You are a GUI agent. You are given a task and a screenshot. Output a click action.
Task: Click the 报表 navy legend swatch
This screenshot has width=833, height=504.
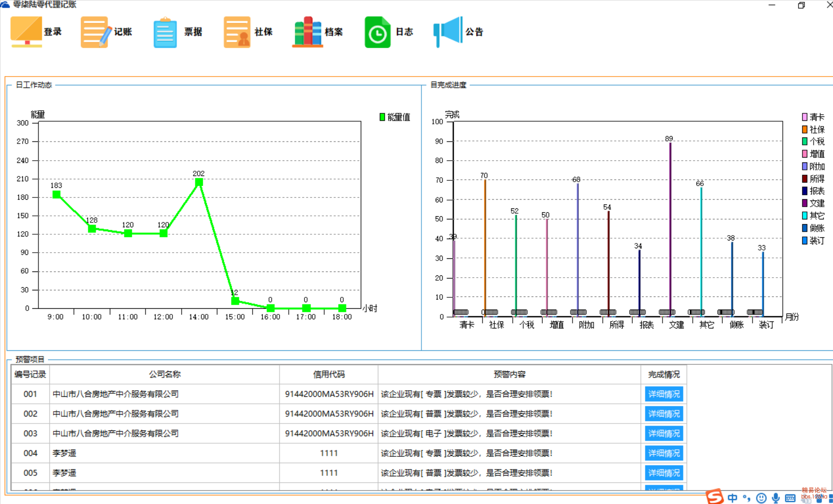pyautogui.click(x=805, y=190)
